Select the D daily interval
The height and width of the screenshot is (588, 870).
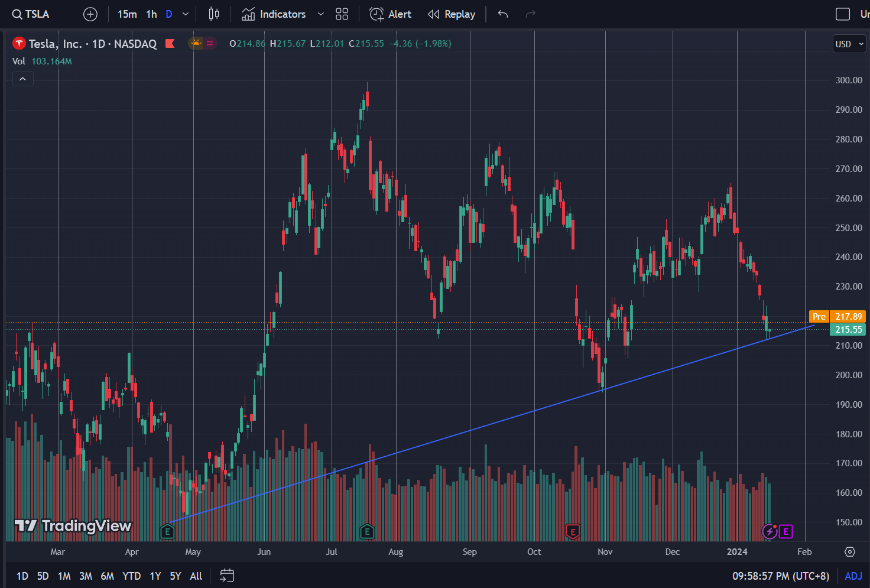169,14
